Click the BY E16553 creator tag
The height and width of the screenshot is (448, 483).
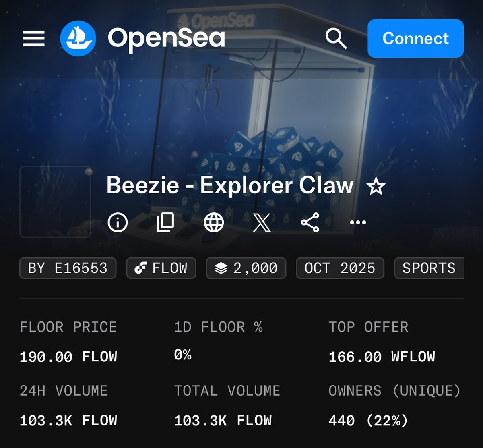click(x=68, y=268)
